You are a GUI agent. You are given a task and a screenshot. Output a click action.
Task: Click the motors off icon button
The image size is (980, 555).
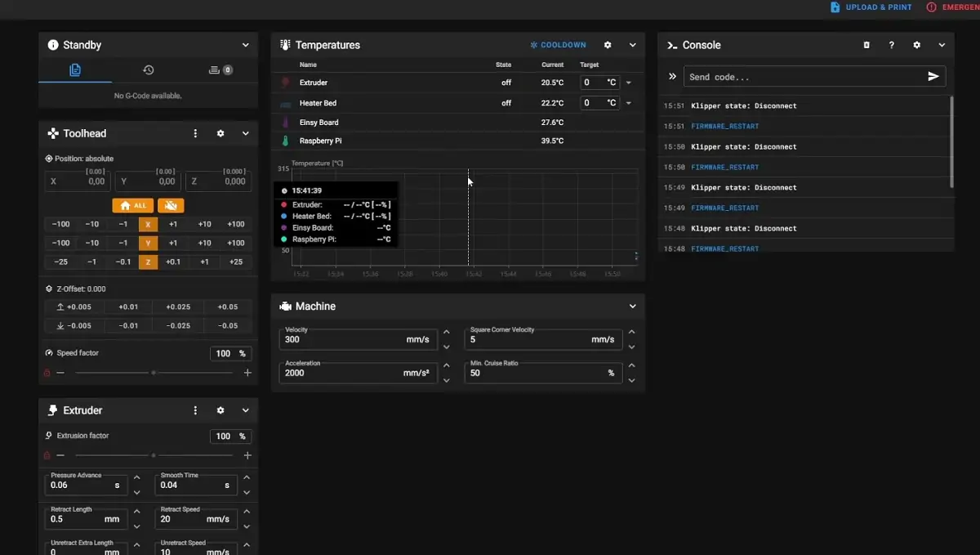tap(171, 205)
